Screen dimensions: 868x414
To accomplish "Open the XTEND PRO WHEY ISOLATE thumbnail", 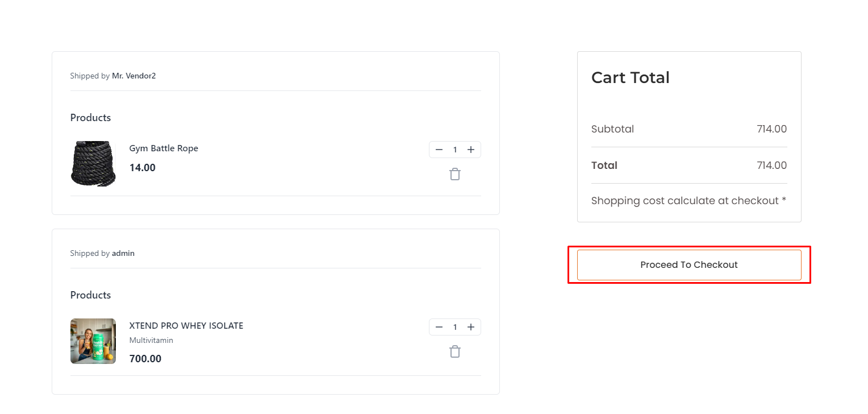I will point(93,341).
